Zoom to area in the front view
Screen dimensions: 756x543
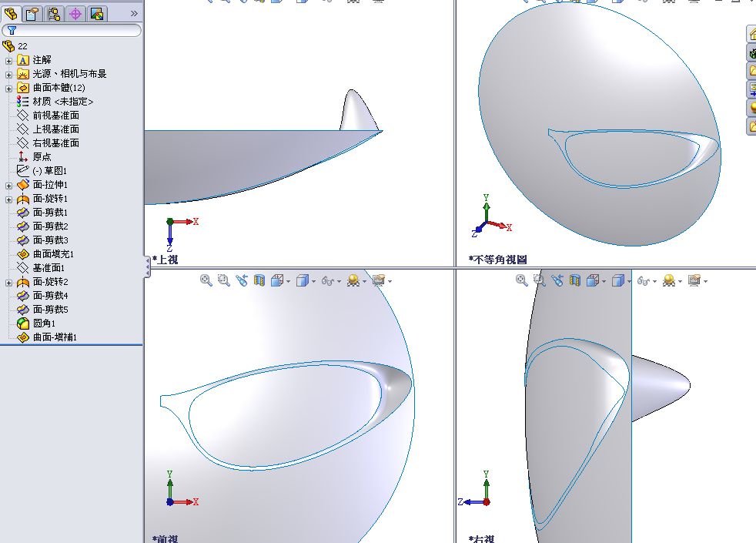coord(224,280)
